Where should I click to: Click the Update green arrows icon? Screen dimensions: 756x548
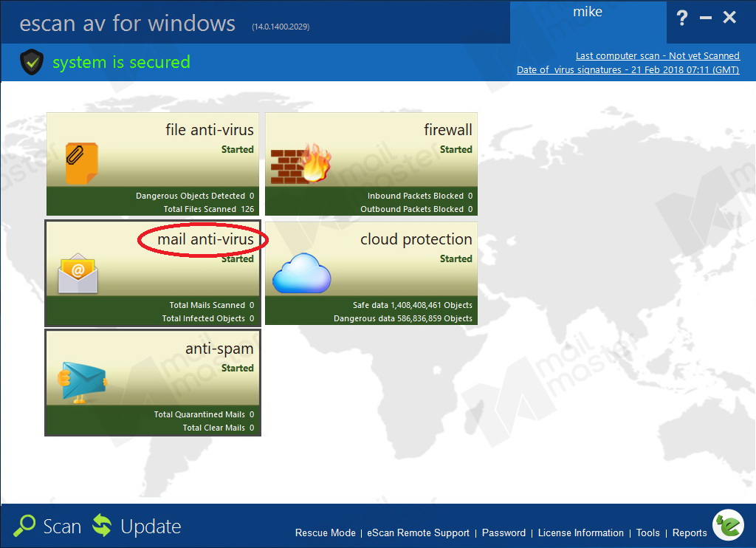click(x=102, y=525)
